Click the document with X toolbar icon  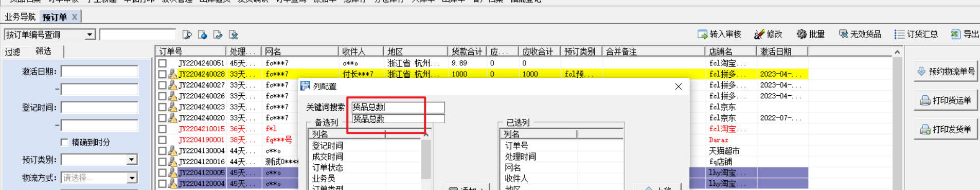click(234, 34)
